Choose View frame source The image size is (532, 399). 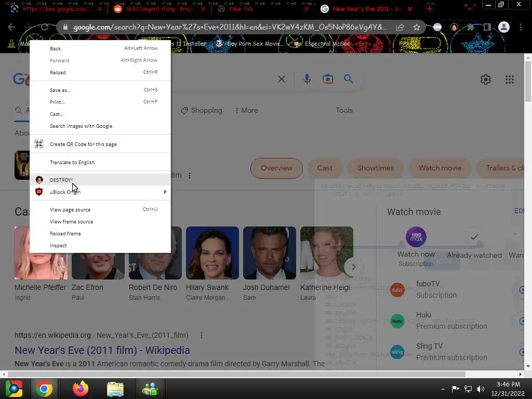tap(100, 221)
